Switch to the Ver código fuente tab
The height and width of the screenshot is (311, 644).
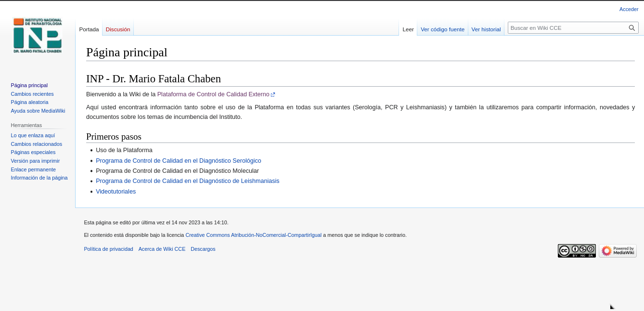(x=442, y=29)
